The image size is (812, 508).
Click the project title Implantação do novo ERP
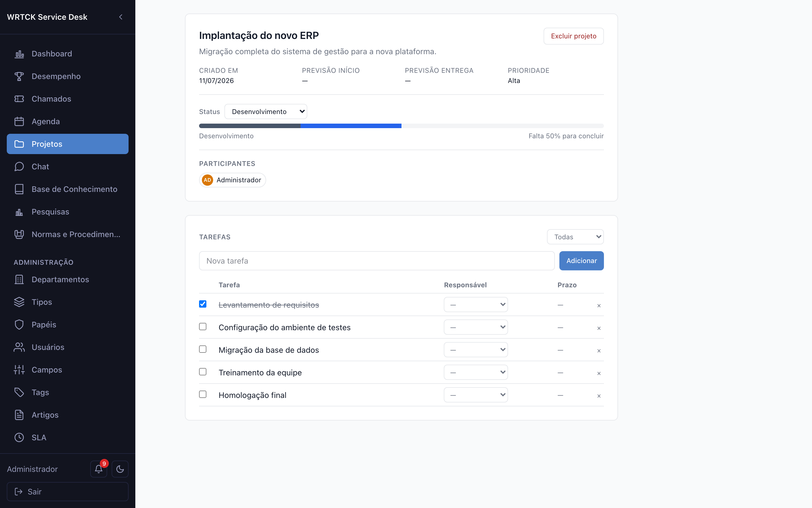point(259,35)
